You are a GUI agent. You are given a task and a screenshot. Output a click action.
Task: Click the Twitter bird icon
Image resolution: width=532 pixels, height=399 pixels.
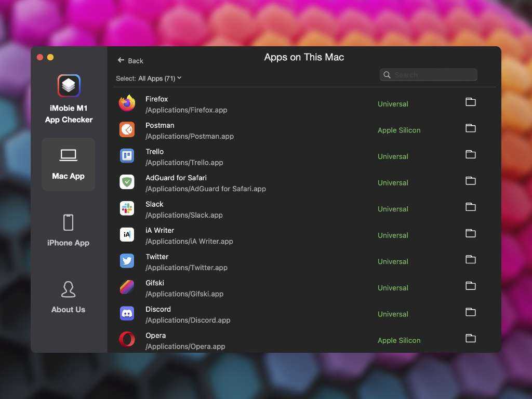pos(127,261)
